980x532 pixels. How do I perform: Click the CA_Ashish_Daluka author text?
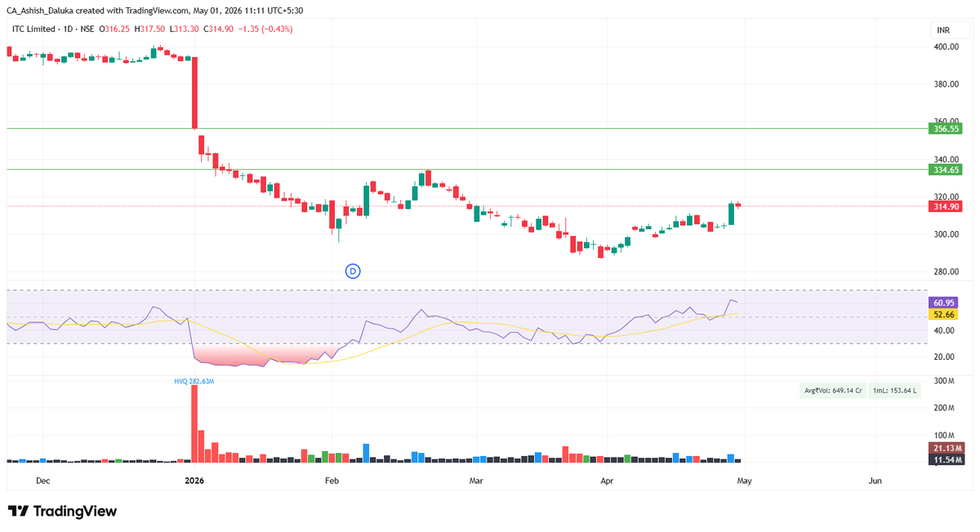click(43, 10)
